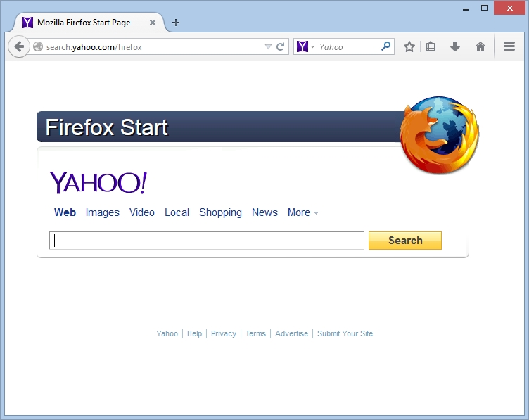Open the Advertise footer link
The height and width of the screenshot is (420, 529).
click(x=291, y=333)
